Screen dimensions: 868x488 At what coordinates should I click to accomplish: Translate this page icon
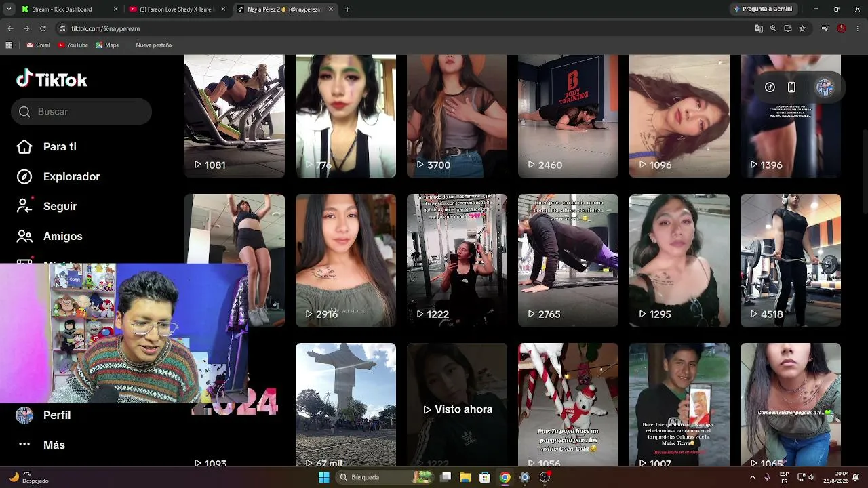pos(759,28)
